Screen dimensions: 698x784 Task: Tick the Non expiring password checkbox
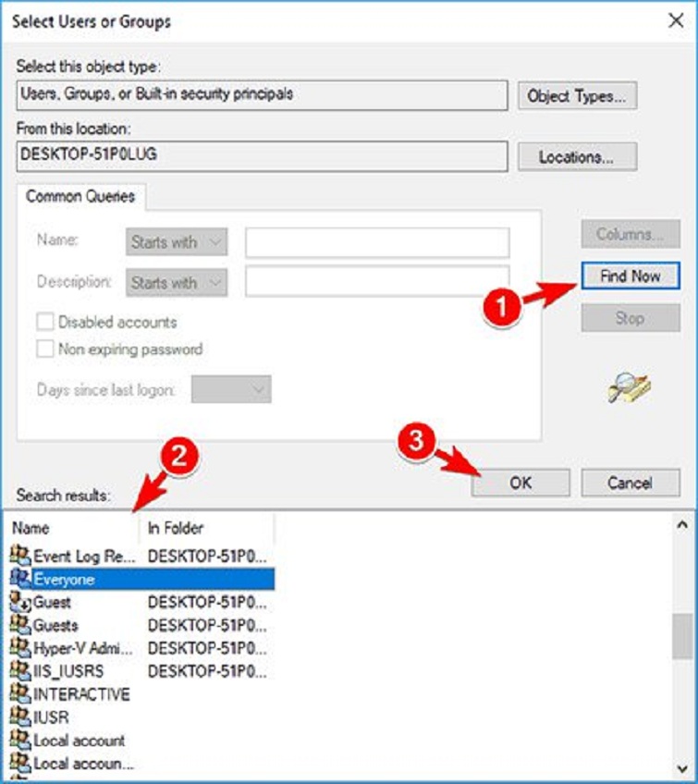click(x=45, y=349)
